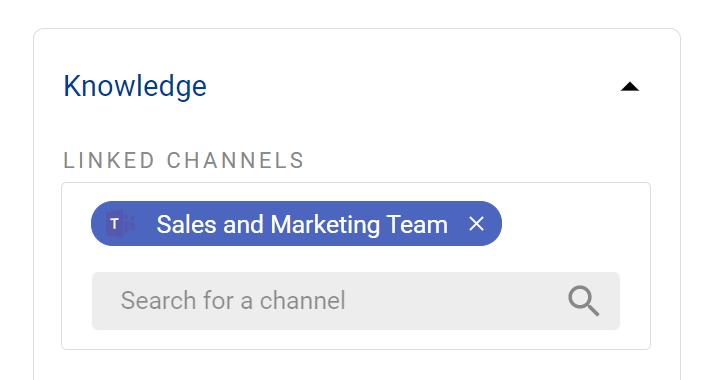Image resolution: width=715 pixels, height=380 pixels.
Task: Click the Microsoft Teams icon in the chip
Action: click(120, 224)
